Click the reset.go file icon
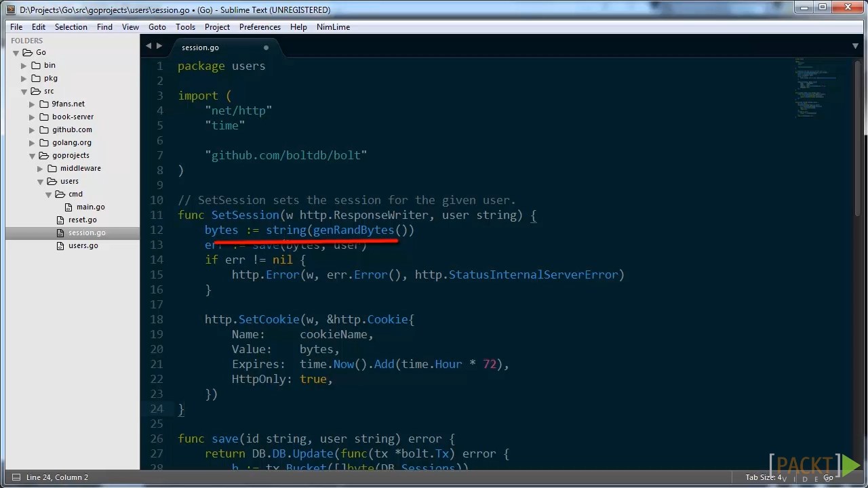 [62, 220]
